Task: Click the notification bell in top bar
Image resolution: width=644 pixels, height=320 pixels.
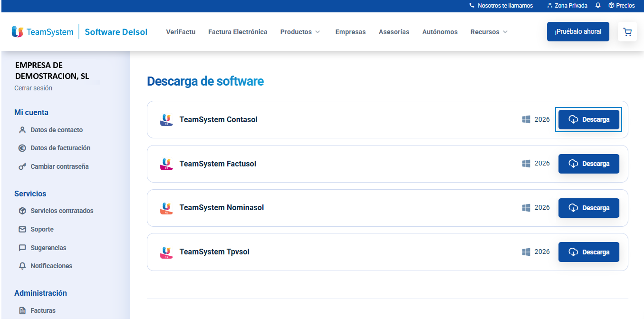Action: pyautogui.click(x=598, y=6)
